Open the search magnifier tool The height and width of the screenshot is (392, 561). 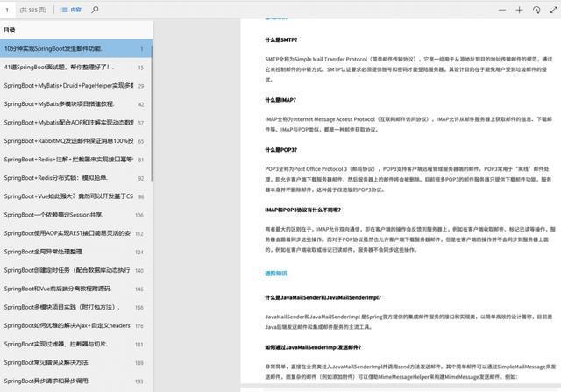click(95, 10)
